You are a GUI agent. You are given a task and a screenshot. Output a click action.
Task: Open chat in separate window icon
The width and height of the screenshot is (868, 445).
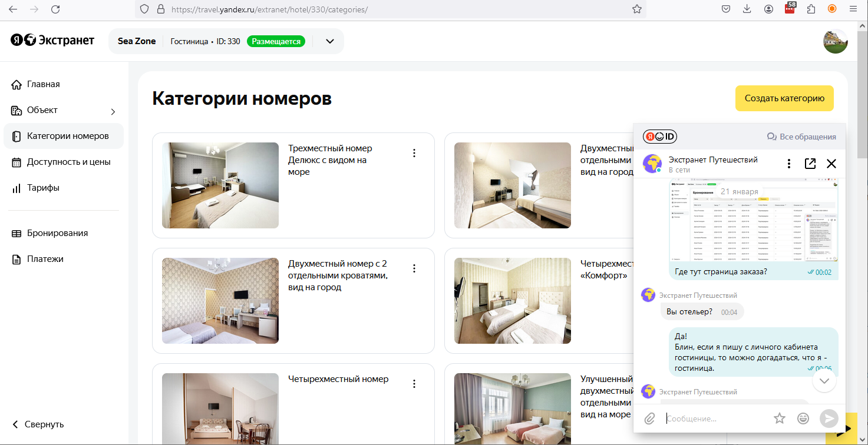click(810, 164)
